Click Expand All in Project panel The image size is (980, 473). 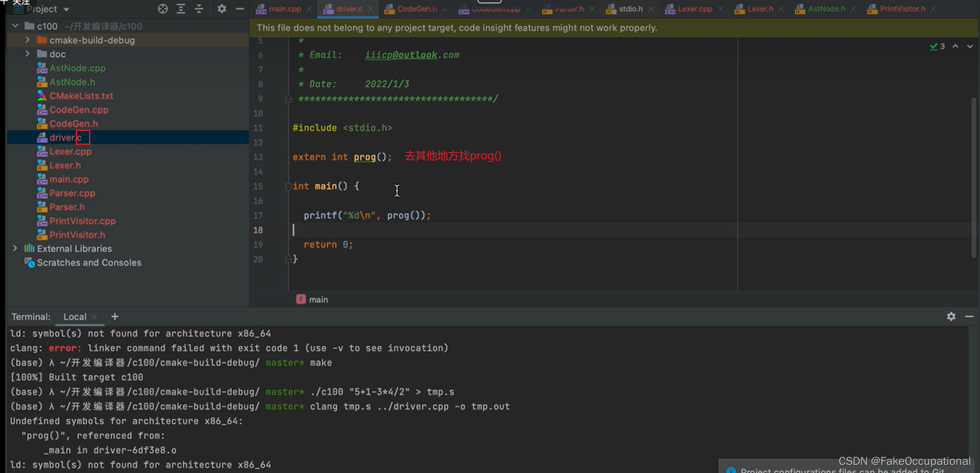point(181,9)
